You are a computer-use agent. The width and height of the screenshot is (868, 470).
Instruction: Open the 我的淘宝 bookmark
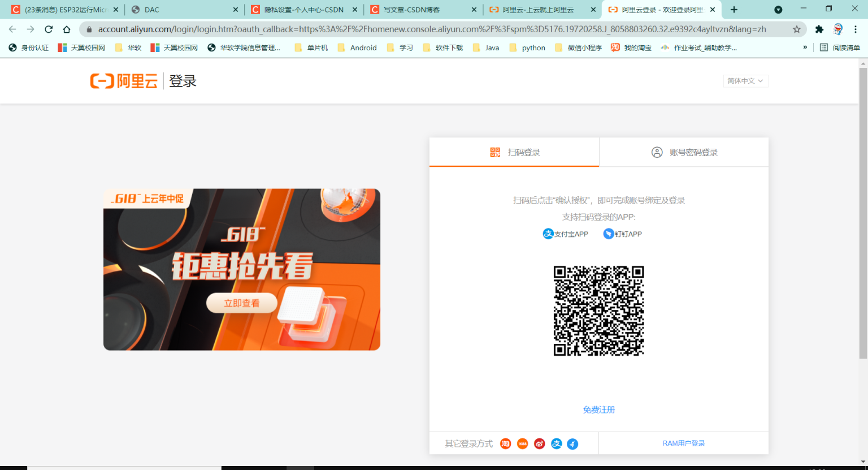[631, 48]
